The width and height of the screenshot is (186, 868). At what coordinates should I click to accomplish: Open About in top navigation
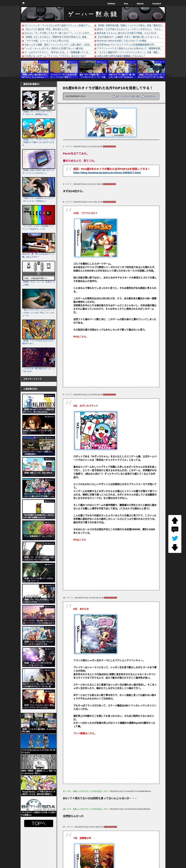140,4
